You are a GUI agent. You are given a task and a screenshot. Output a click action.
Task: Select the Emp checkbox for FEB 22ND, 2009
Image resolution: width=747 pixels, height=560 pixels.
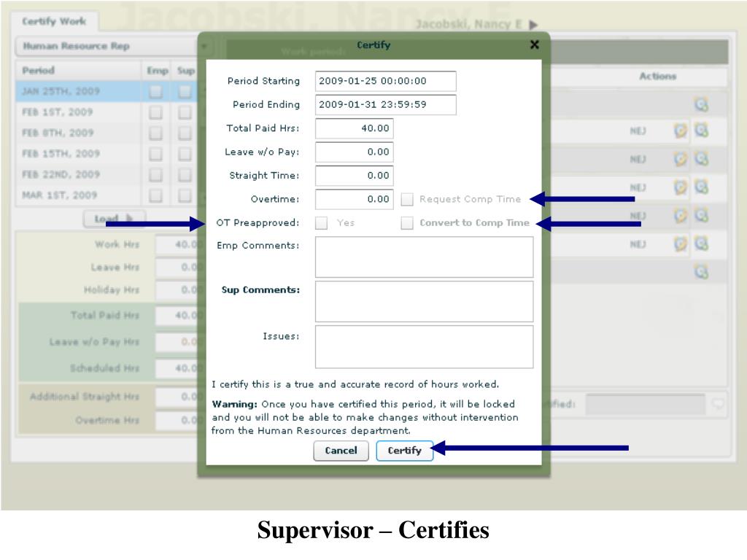(155, 174)
